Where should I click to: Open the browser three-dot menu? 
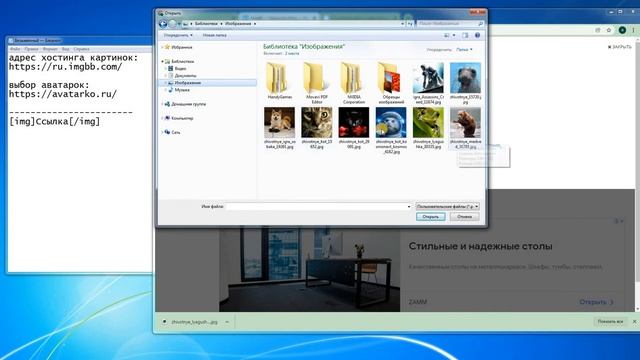633,30
